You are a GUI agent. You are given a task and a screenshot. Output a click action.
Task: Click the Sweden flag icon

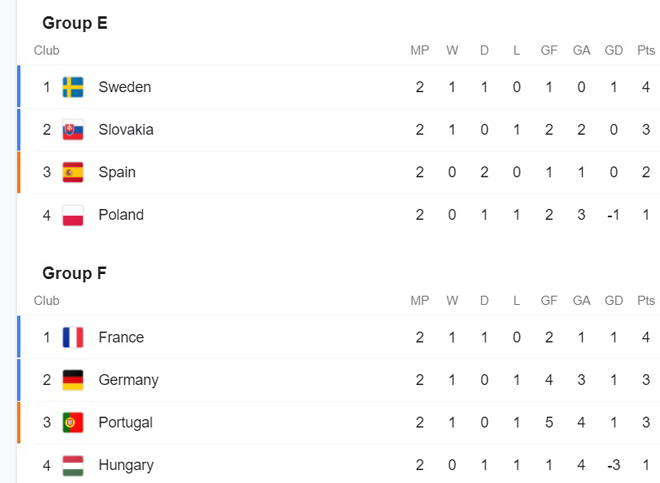(73, 87)
